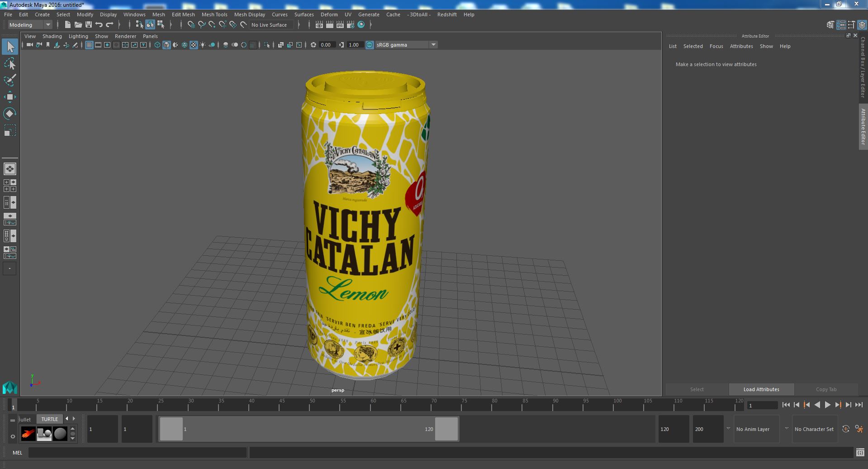Undo the last action
868x469 pixels.
click(99, 25)
